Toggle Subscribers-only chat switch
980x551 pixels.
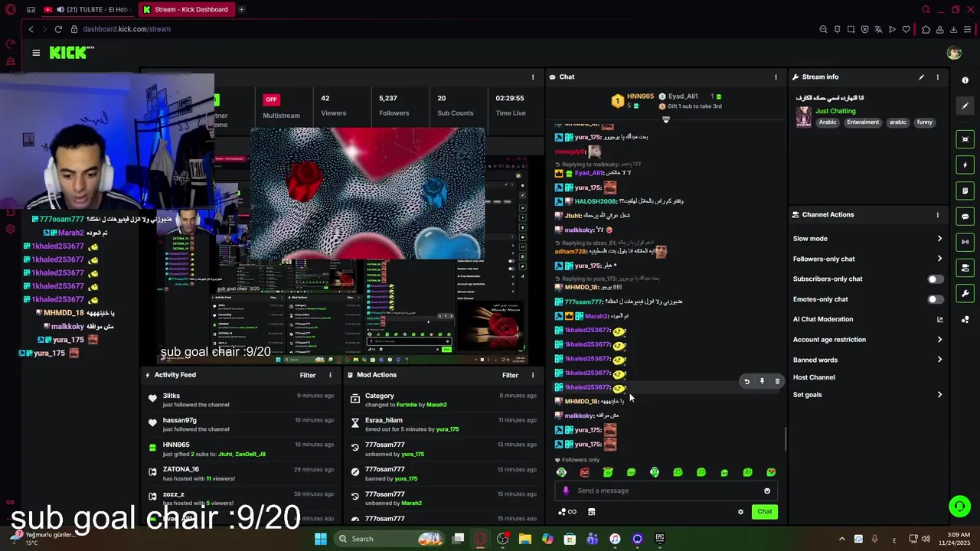click(935, 279)
